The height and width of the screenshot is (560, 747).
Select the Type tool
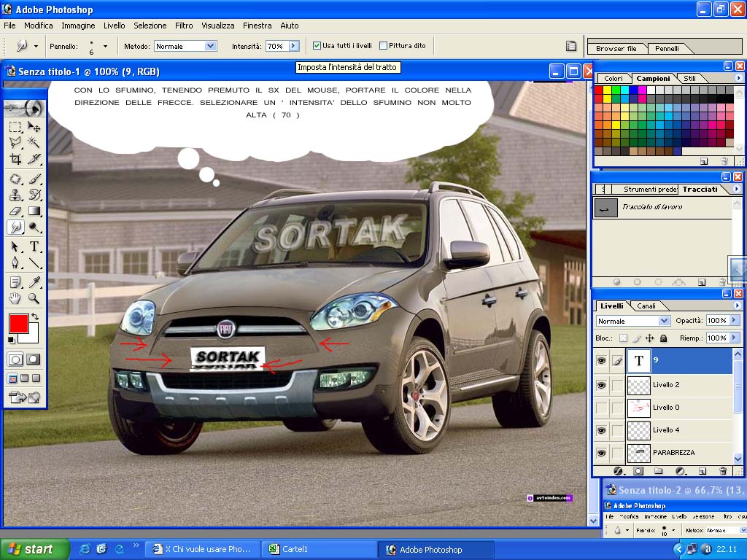click(x=34, y=246)
